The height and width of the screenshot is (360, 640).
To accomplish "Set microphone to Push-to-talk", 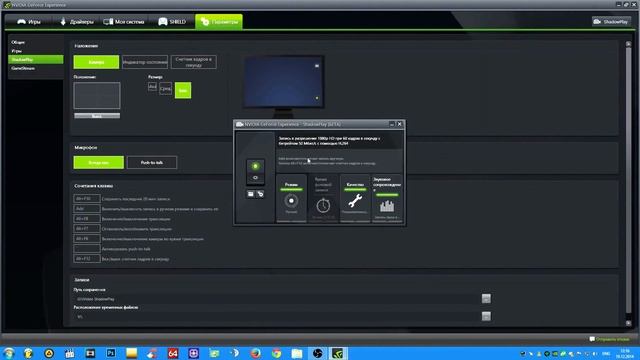I will (x=152, y=162).
